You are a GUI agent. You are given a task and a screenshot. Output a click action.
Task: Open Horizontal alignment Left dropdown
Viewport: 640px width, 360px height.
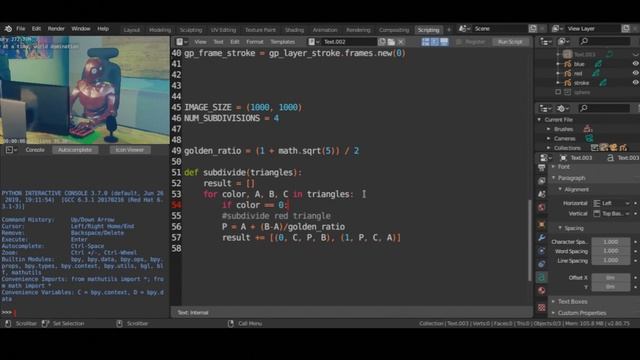pyautogui.click(x=611, y=203)
